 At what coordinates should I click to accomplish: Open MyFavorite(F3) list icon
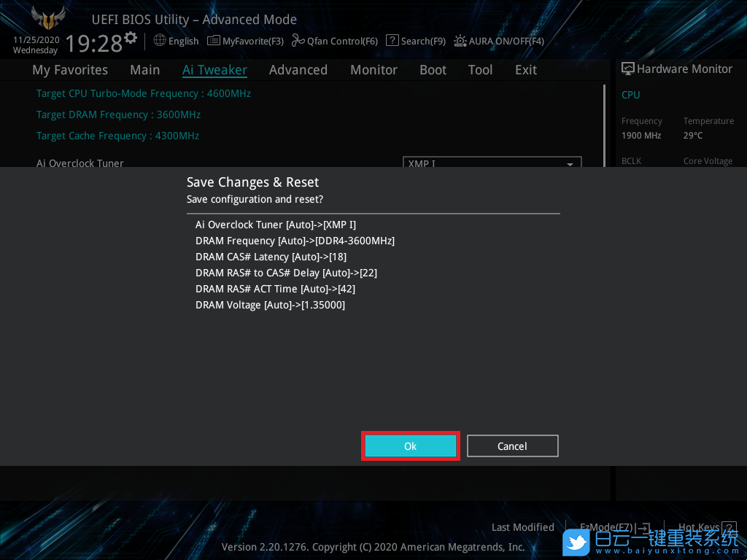pyautogui.click(x=214, y=41)
